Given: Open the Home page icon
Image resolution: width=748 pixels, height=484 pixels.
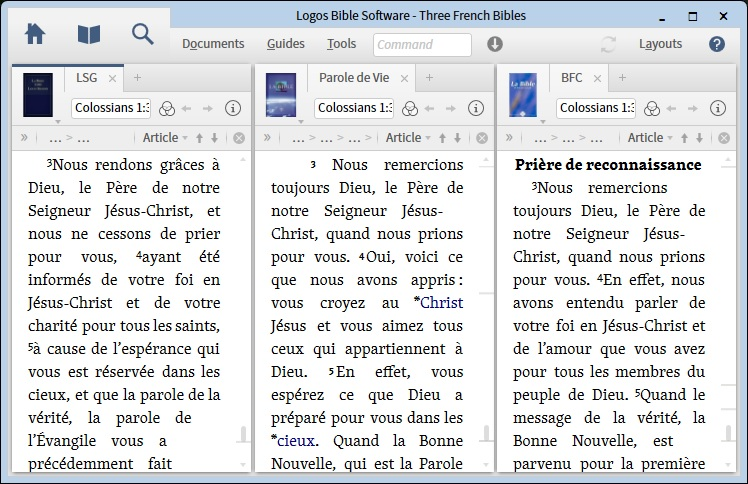Looking at the screenshot, I should click(35, 34).
